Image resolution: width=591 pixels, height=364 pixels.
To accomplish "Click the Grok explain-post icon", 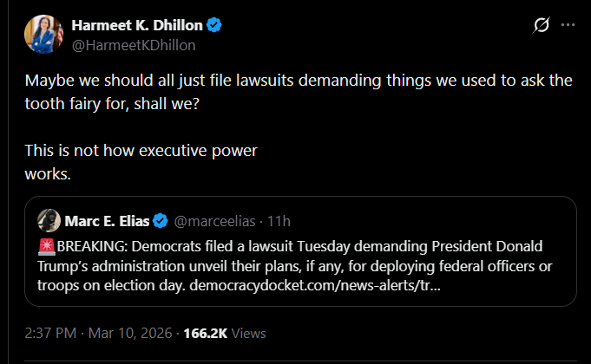I will click(x=540, y=26).
